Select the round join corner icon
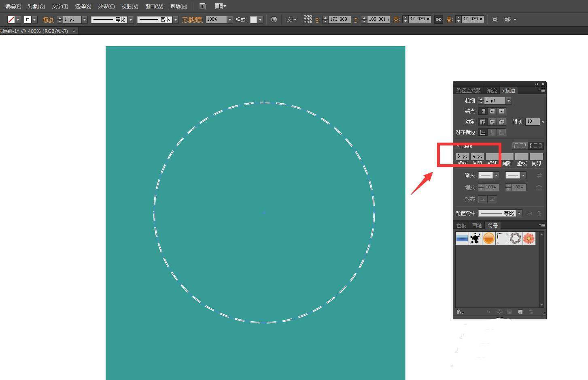 click(x=492, y=122)
